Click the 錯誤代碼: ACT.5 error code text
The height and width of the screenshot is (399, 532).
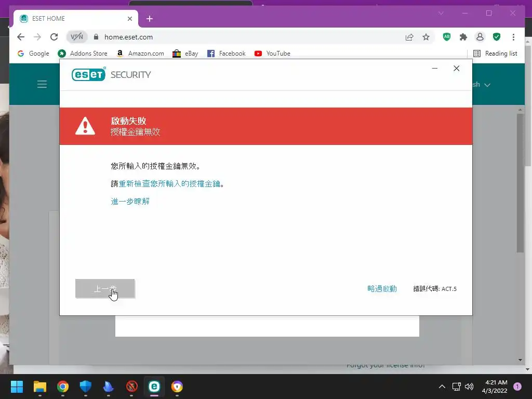coord(435,289)
